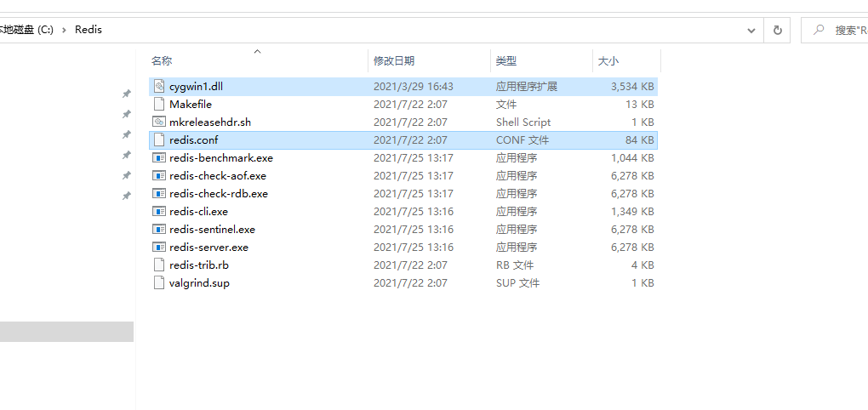Viewport: 868px width, 410px height.
Task: Click the Redis breadcrumb in address bar
Action: point(89,30)
